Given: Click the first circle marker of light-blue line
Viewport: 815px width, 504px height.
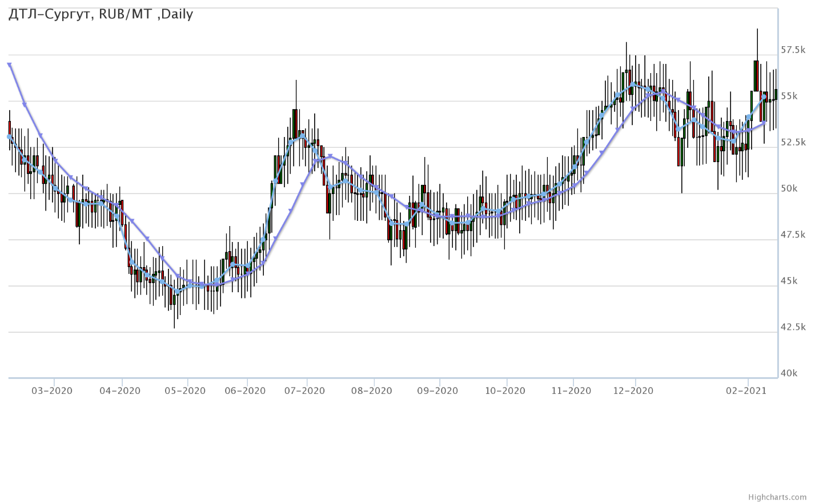Looking at the screenshot, I should point(9,137).
